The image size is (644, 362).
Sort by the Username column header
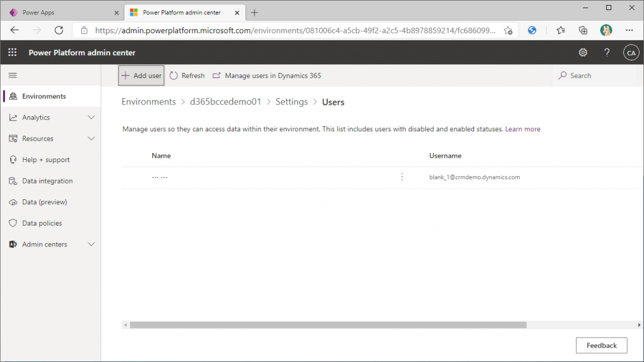coord(445,156)
